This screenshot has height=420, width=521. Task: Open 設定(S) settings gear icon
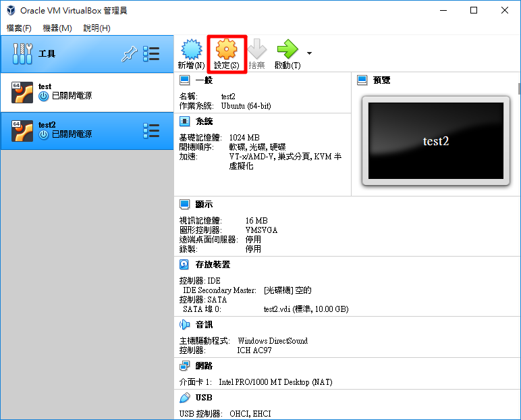click(226, 51)
